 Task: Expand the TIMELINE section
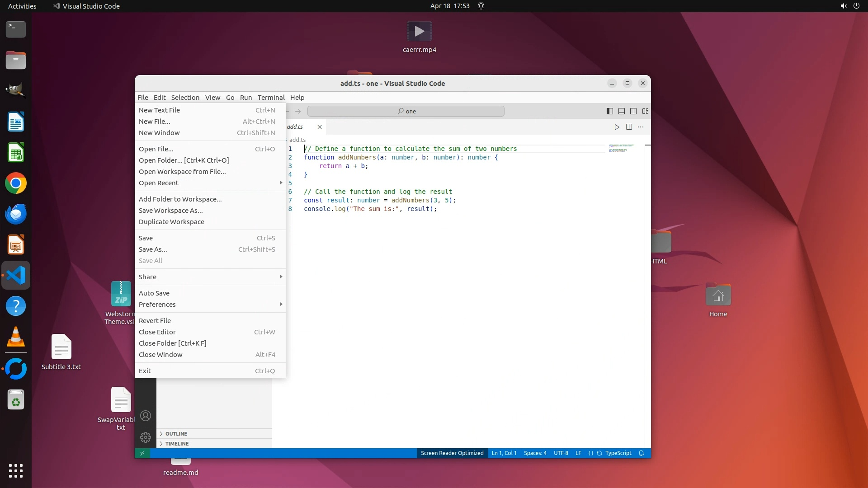point(177,444)
